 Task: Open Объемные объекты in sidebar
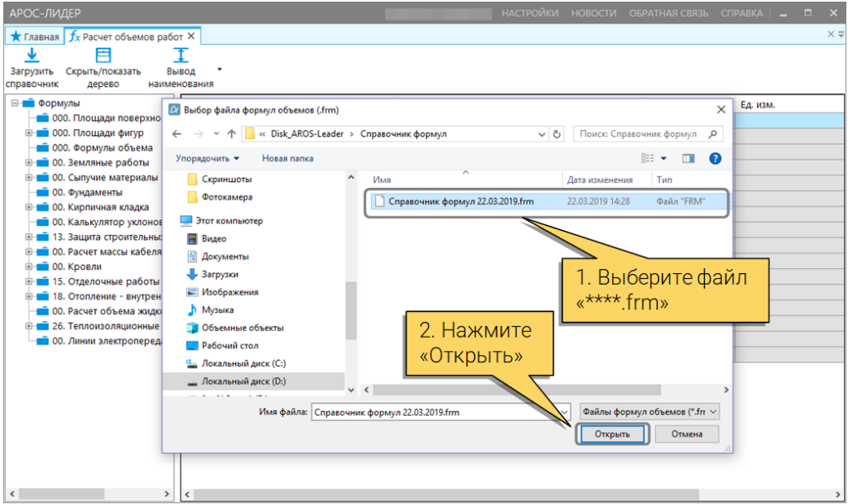click(234, 328)
